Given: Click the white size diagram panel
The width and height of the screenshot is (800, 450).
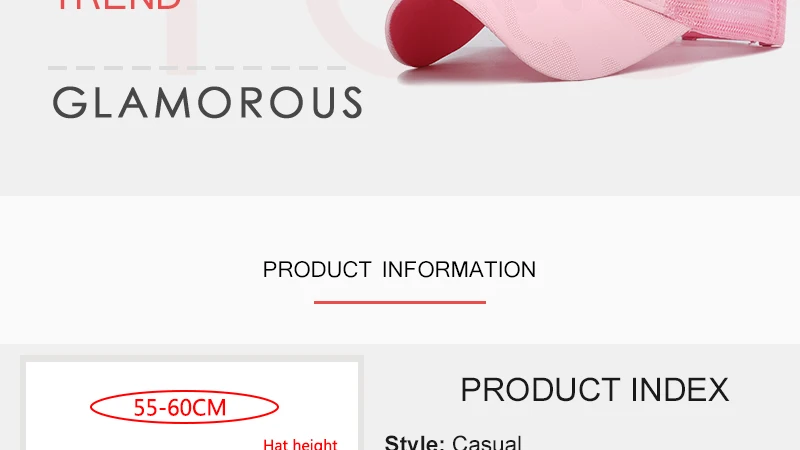Looking at the screenshot, I should (x=192, y=406).
